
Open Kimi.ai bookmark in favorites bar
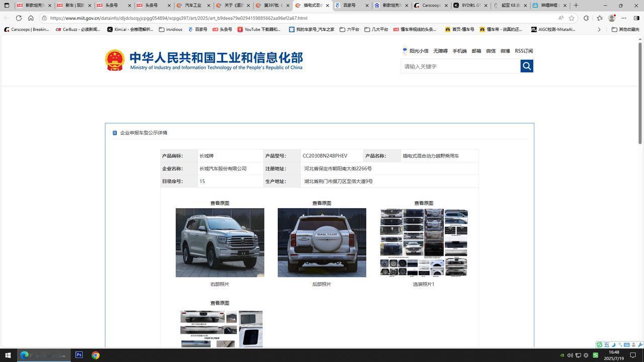(x=130, y=29)
